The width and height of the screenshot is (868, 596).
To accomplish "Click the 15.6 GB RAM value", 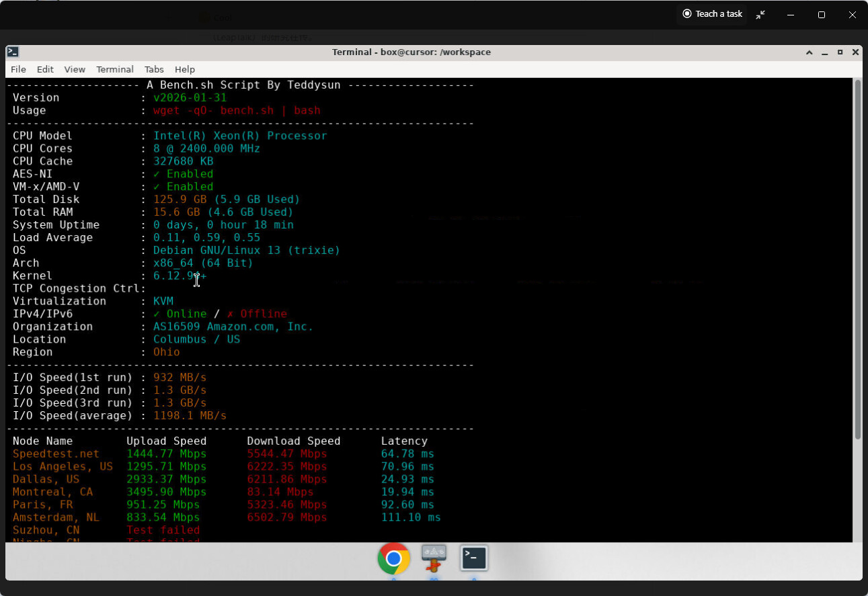I will pyautogui.click(x=176, y=212).
